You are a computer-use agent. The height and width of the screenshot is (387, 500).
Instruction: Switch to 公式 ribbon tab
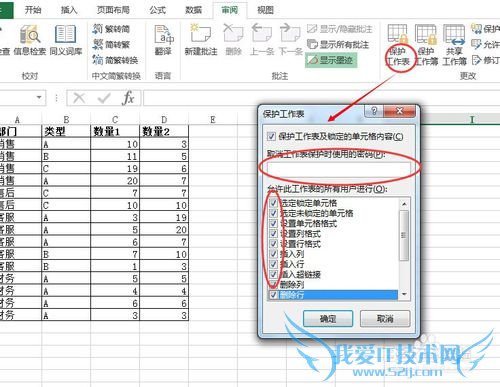tap(157, 10)
